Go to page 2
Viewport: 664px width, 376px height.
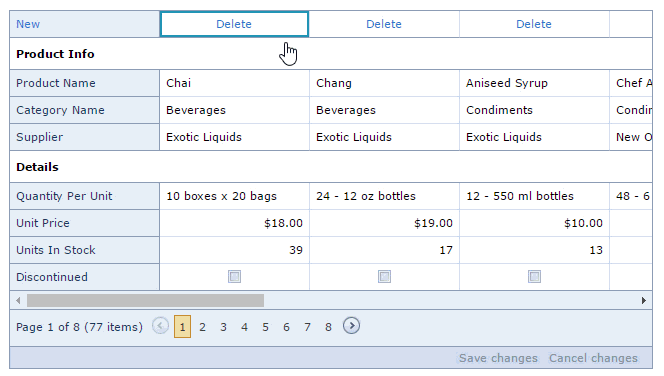[x=202, y=327]
